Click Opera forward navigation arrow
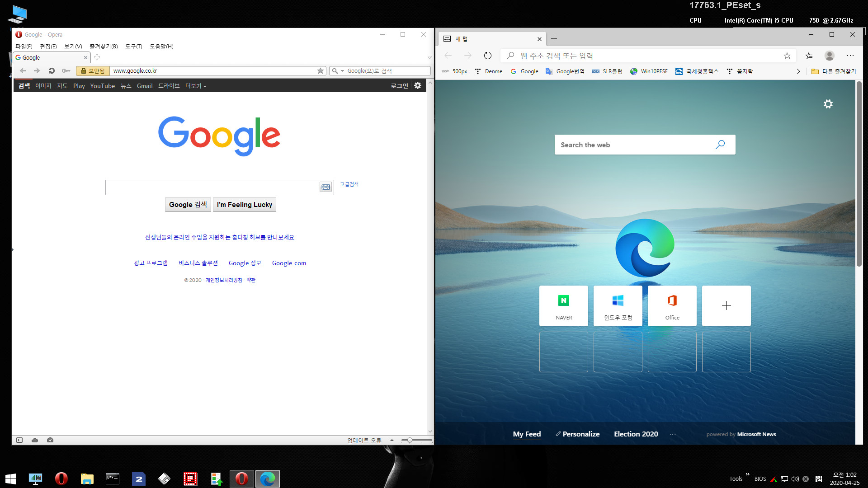The image size is (868, 488). click(x=37, y=71)
